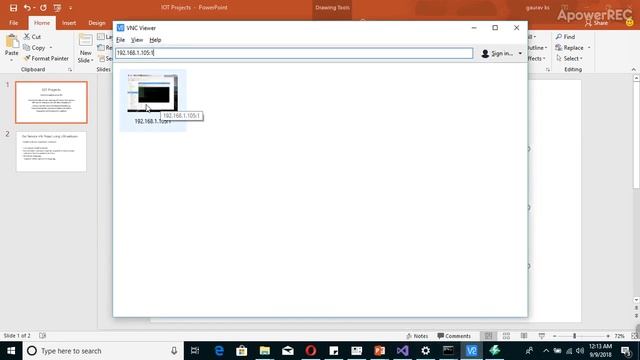Show hidden system tray icons chevron

tap(546, 351)
